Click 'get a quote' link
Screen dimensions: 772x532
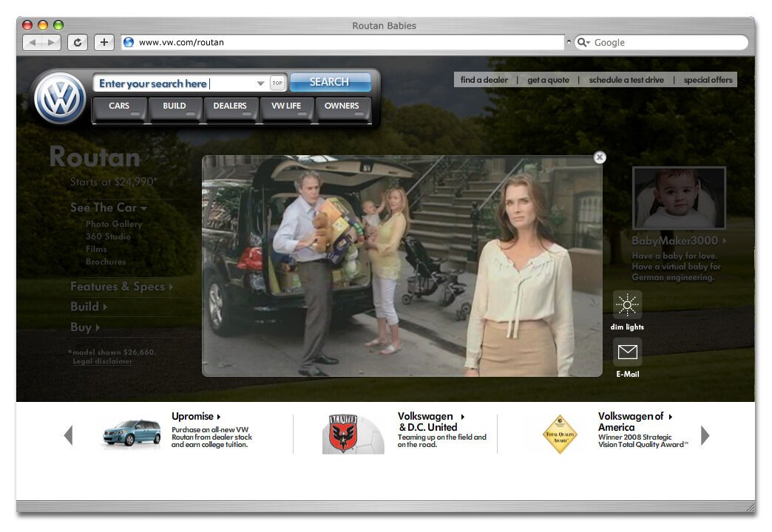[548, 80]
